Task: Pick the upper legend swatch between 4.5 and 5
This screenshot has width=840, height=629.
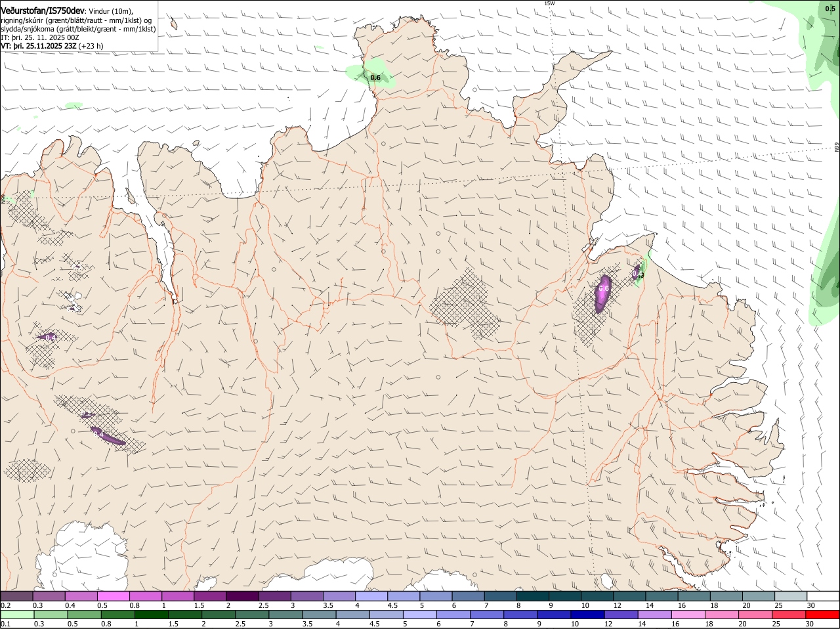Action: tap(404, 596)
